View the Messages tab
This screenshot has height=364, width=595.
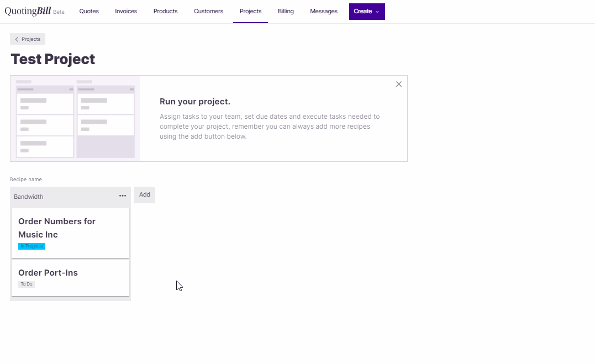[324, 12]
